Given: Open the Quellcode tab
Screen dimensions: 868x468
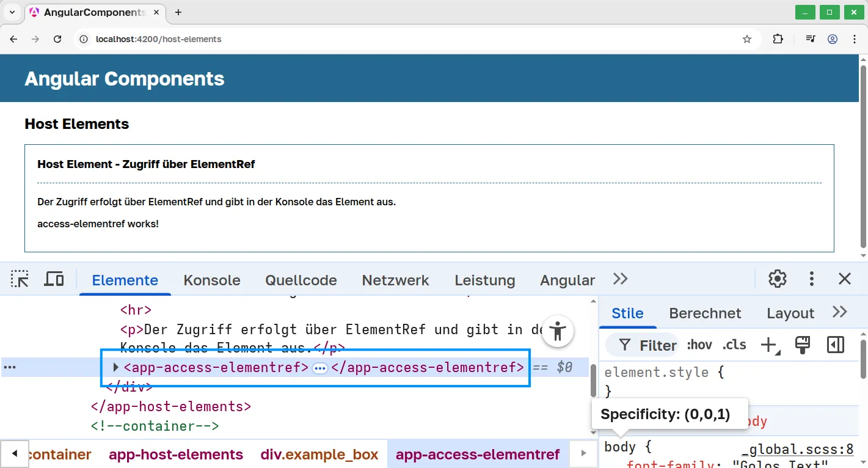Looking at the screenshot, I should (301, 280).
